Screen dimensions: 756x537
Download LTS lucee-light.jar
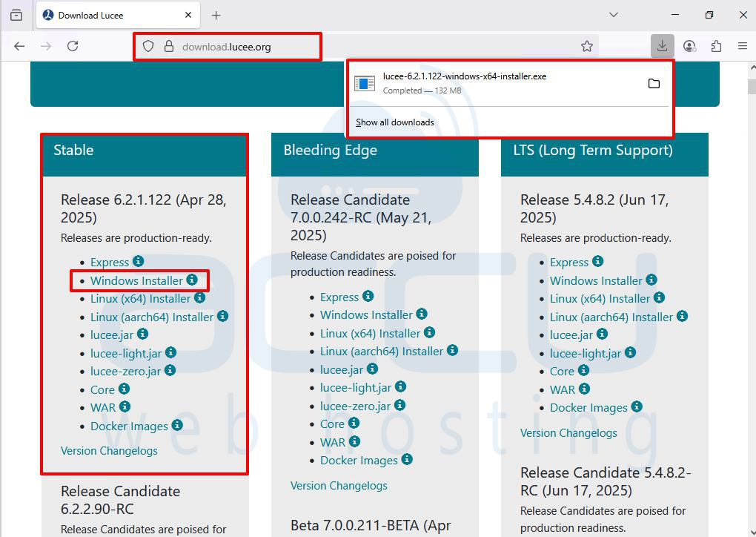pyautogui.click(x=586, y=354)
